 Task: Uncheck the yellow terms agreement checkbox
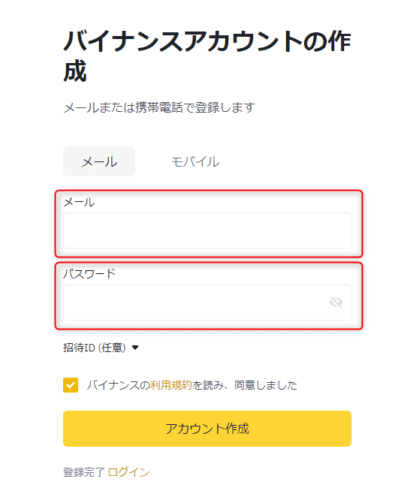point(71,385)
